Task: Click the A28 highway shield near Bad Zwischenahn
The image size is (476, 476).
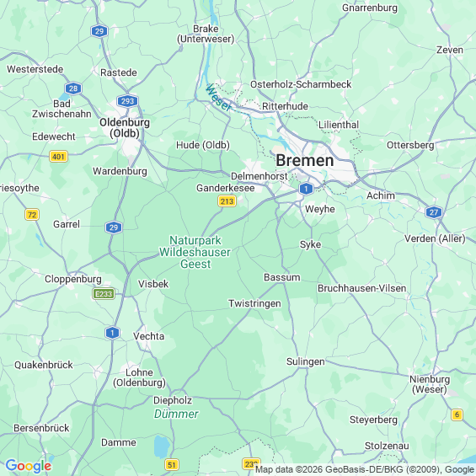Action: pyautogui.click(x=73, y=88)
